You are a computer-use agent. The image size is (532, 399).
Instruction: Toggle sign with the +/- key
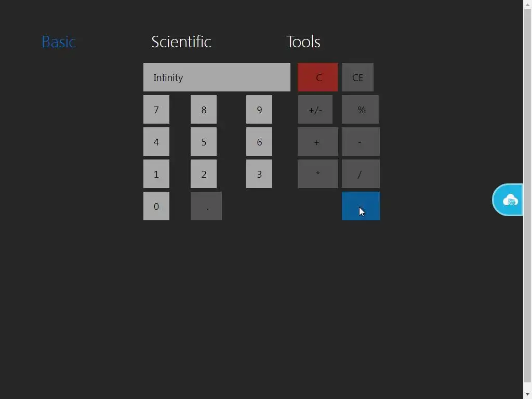click(x=315, y=109)
